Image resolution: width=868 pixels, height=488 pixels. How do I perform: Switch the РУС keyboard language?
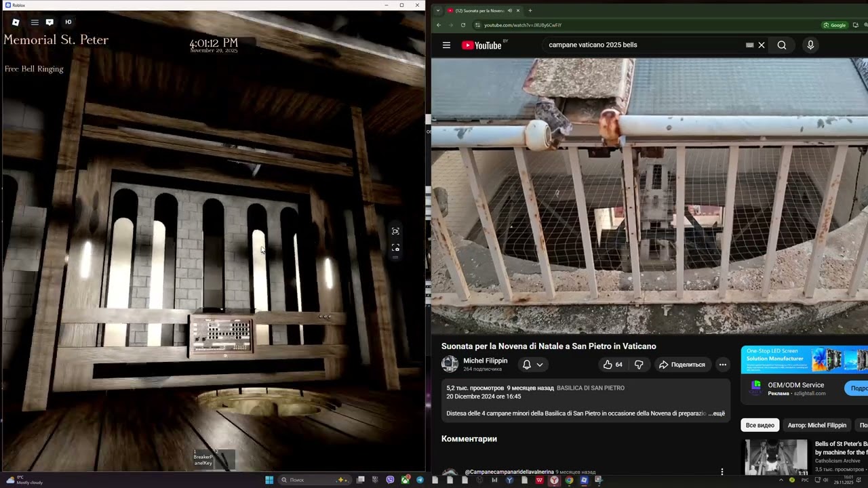[x=805, y=480]
